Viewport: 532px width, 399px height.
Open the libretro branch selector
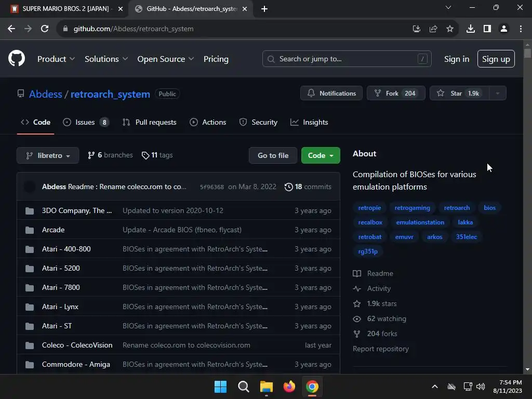[48, 155]
